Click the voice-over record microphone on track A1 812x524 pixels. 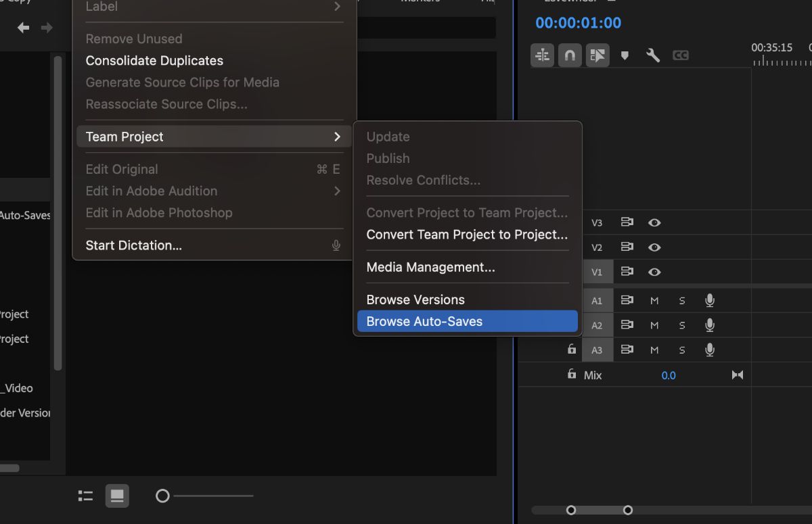[x=709, y=300]
